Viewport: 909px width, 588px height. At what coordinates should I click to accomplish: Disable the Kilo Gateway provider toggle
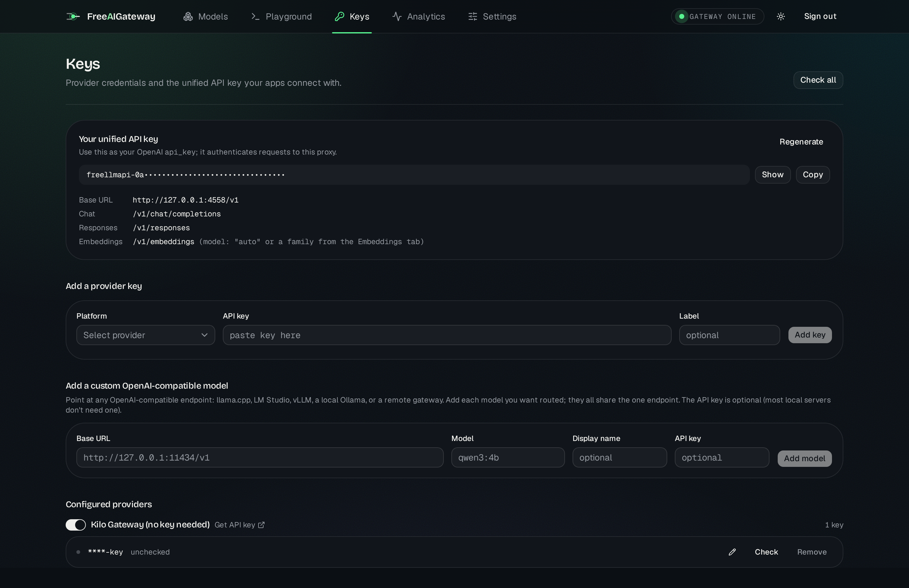click(x=76, y=525)
